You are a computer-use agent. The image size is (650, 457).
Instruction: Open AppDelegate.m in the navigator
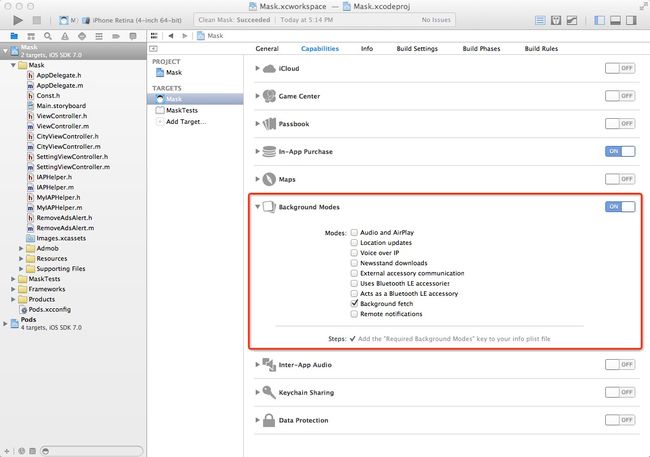click(x=60, y=85)
